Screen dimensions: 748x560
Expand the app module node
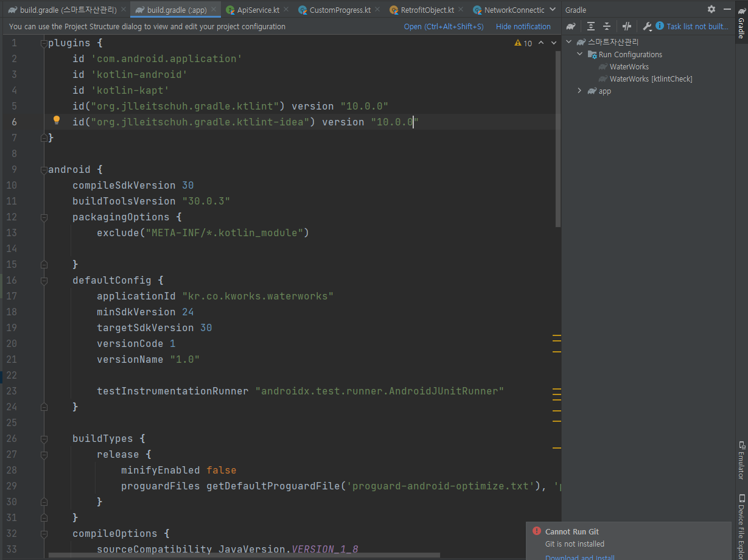[x=581, y=91]
